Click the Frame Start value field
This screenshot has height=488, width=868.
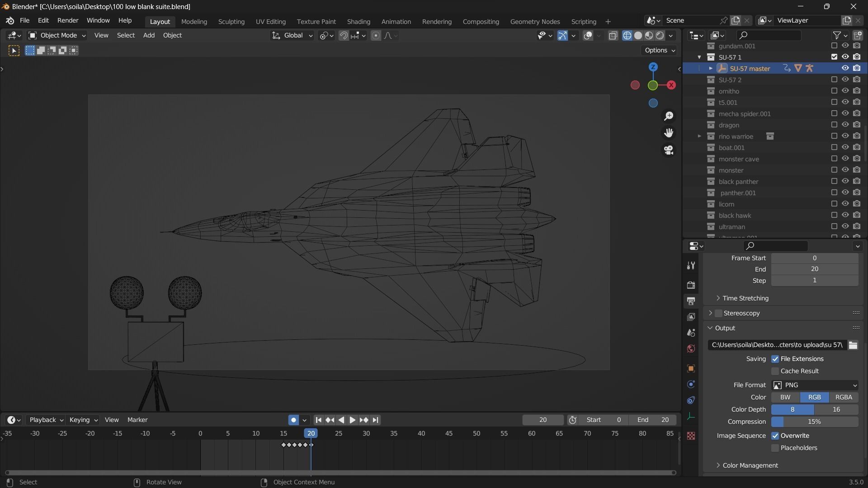click(815, 258)
